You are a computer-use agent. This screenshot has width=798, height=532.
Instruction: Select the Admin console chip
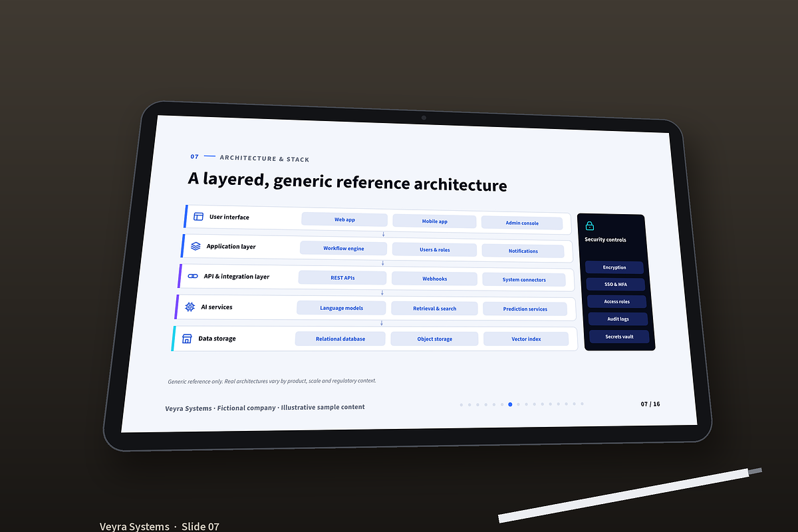(x=522, y=223)
